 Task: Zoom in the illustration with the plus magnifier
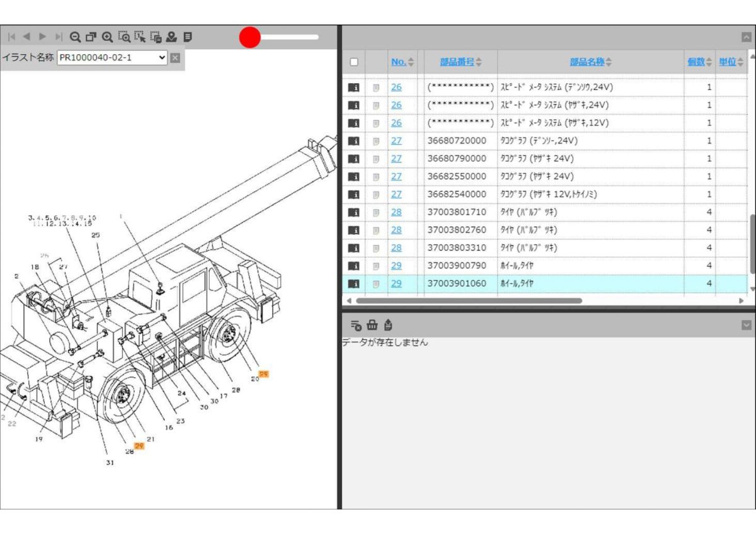108,37
